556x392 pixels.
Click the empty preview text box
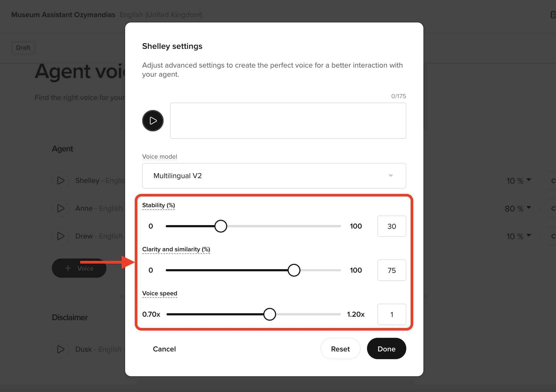click(288, 121)
